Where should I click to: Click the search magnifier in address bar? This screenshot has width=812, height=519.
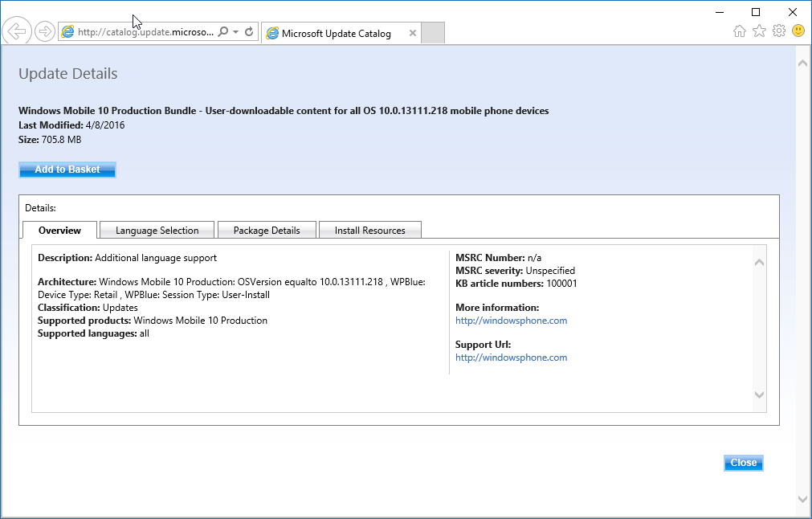[222, 32]
